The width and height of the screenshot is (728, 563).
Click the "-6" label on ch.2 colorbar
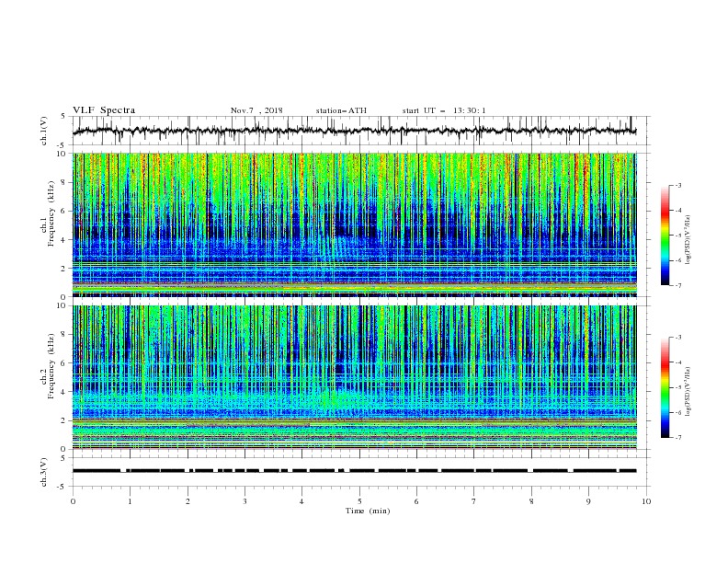(678, 412)
